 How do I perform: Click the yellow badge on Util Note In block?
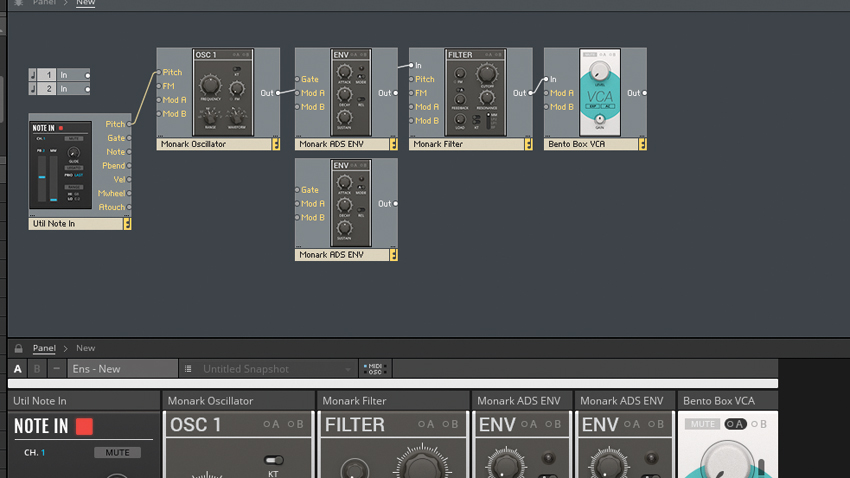[127, 224]
